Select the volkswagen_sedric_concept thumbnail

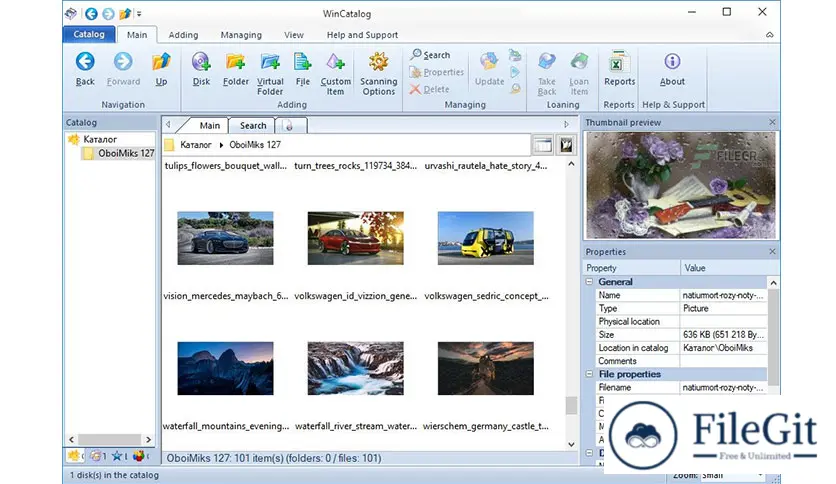[x=485, y=238]
